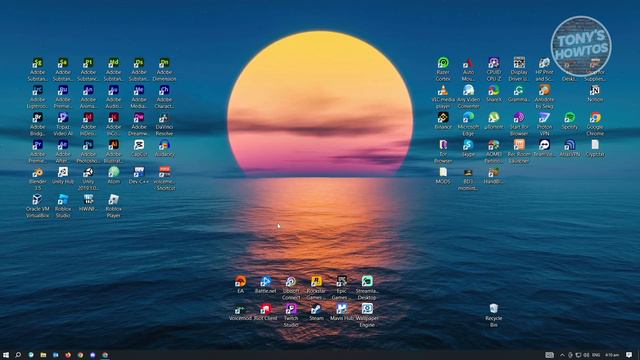
Task: Select the Recycle Bin icon
Action: [x=493, y=309]
